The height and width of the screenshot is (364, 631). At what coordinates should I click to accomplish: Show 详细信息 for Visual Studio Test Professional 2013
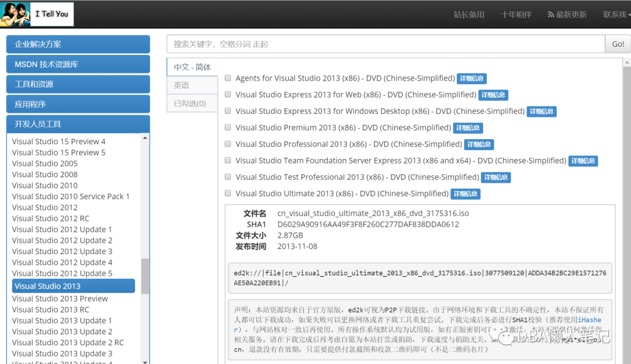pyautogui.click(x=496, y=178)
